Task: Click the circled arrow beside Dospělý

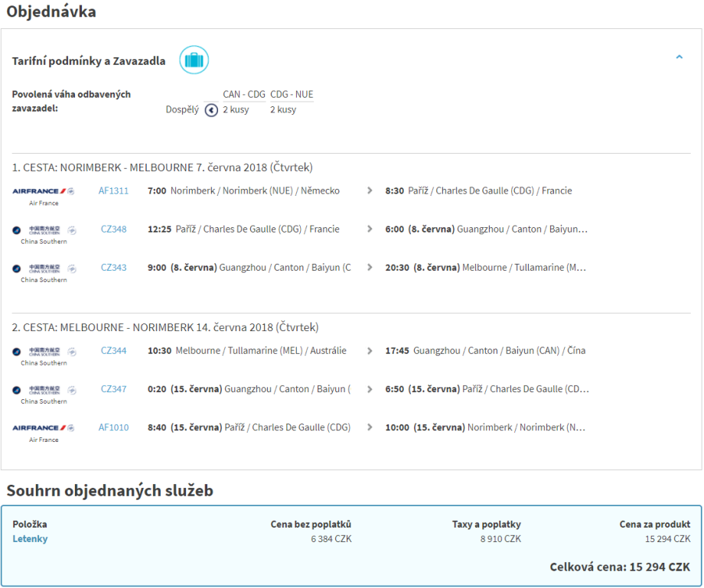Action: pos(212,110)
